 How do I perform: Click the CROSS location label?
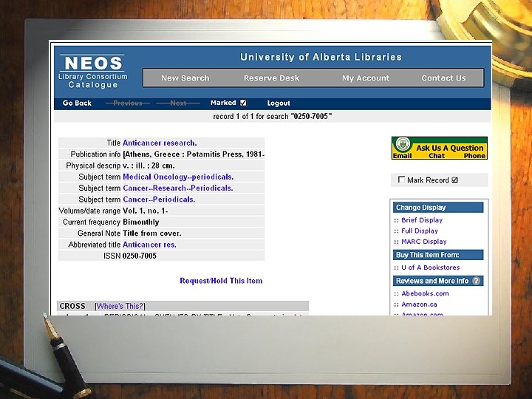pos(72,306)
